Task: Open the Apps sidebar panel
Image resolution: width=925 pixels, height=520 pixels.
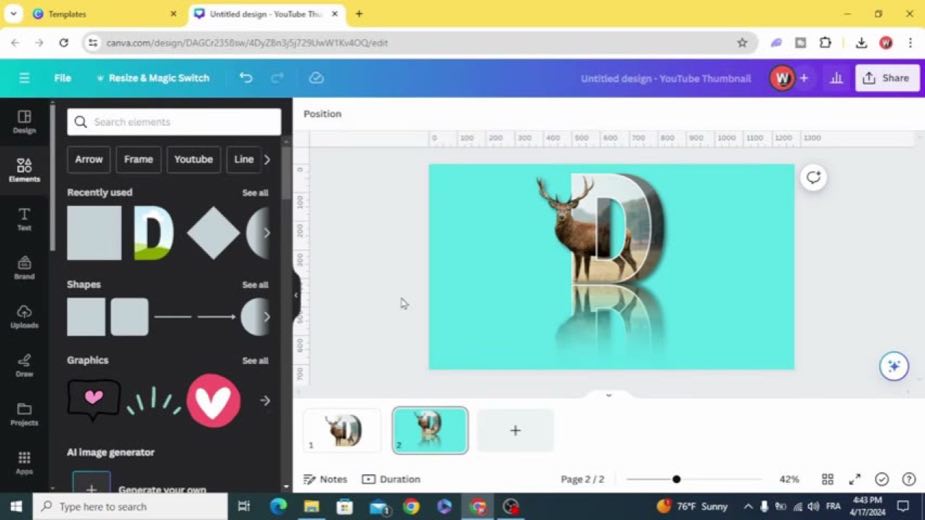Action: tap(24, 462)
